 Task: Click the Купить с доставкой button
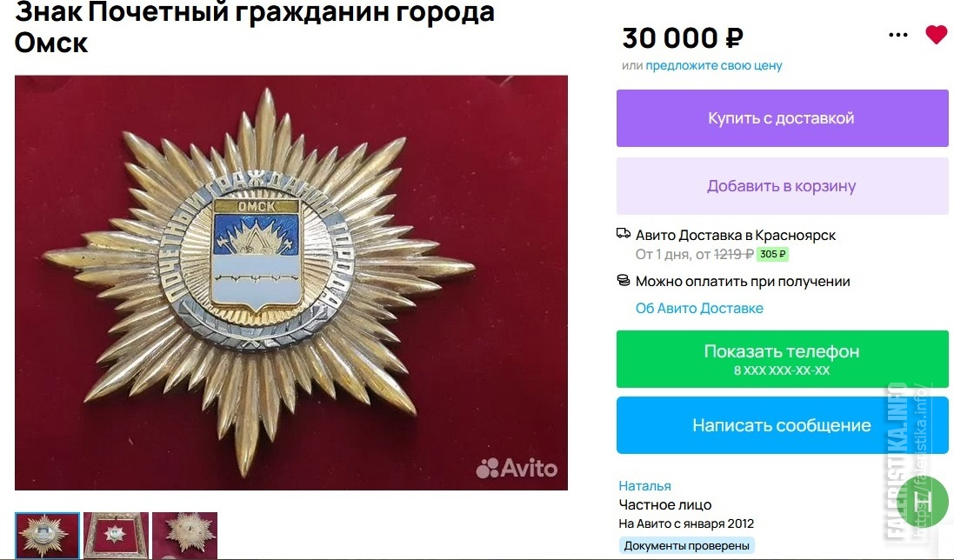783,118
